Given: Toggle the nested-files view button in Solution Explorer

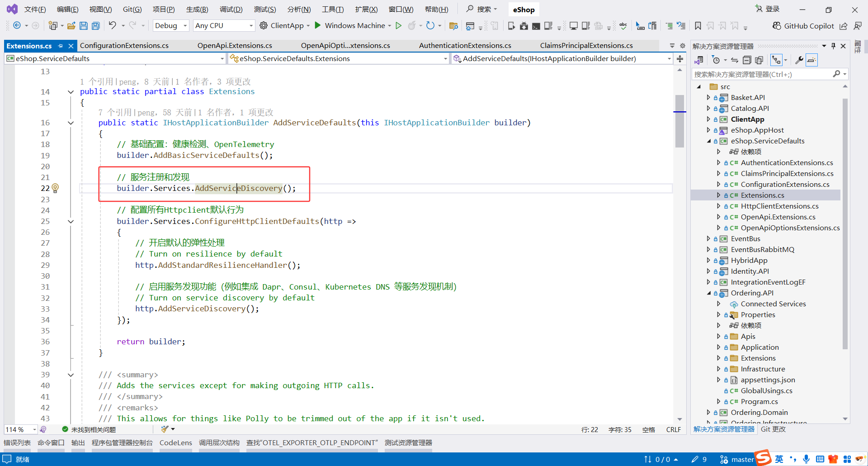Looking at the screenshot, I should [x=776, y=60].
